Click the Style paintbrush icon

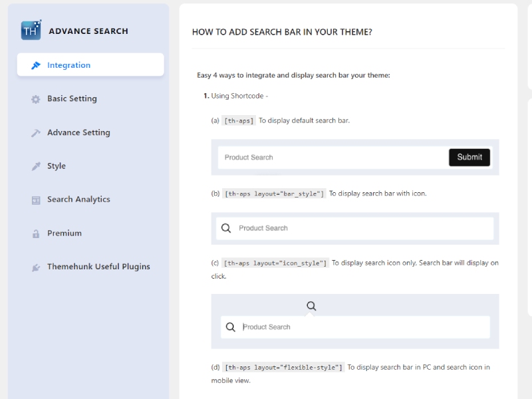tap(36, 166)
